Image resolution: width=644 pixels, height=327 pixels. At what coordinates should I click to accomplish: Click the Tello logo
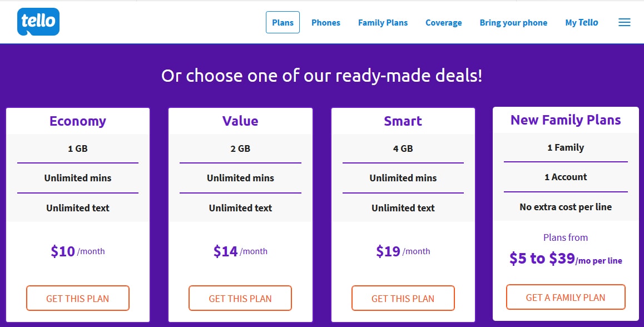(38, 21)
